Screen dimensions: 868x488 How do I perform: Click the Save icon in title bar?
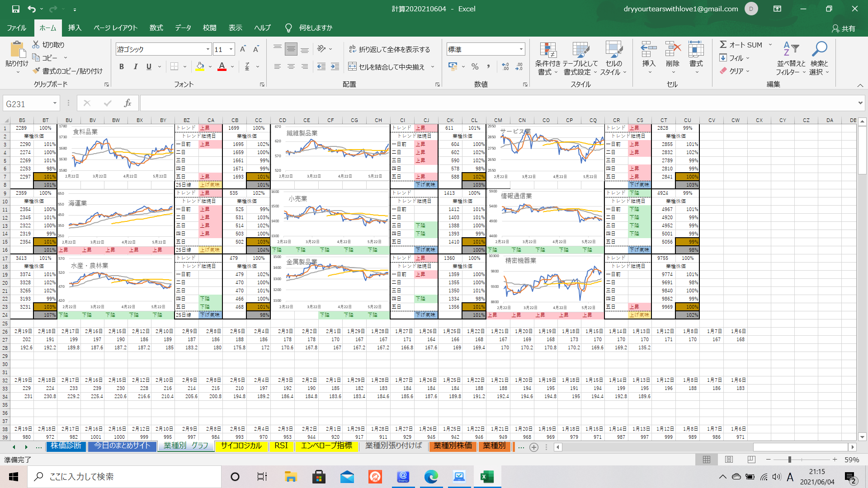click(x=16, y=9)
